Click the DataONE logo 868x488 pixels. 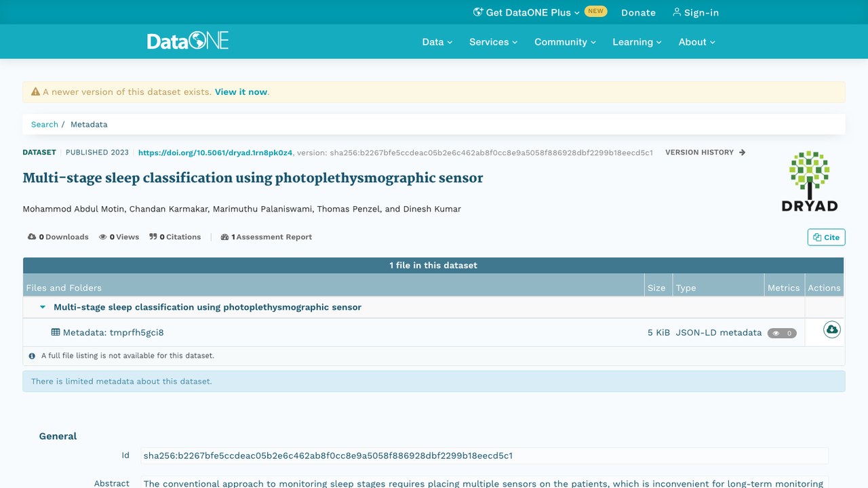click(188, 41)
